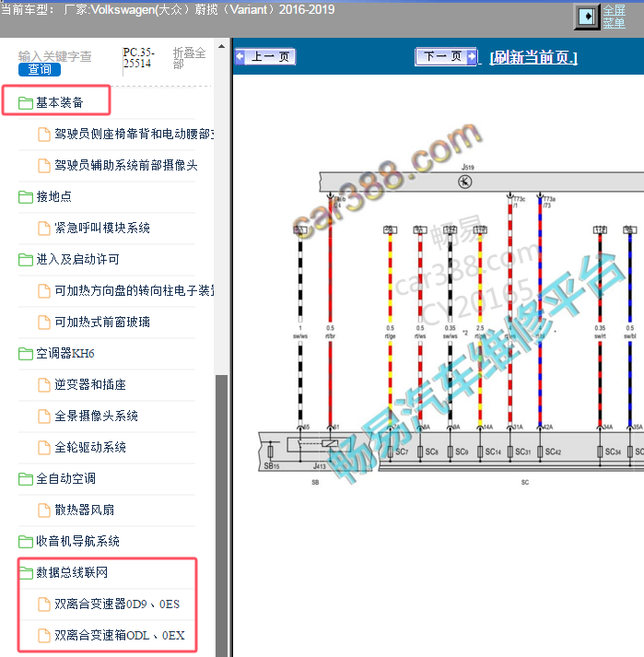The height and width of the screenshot is (657, 644).
Task: Open 可加热式前窗玻璃 document
Action: (102, 322)
